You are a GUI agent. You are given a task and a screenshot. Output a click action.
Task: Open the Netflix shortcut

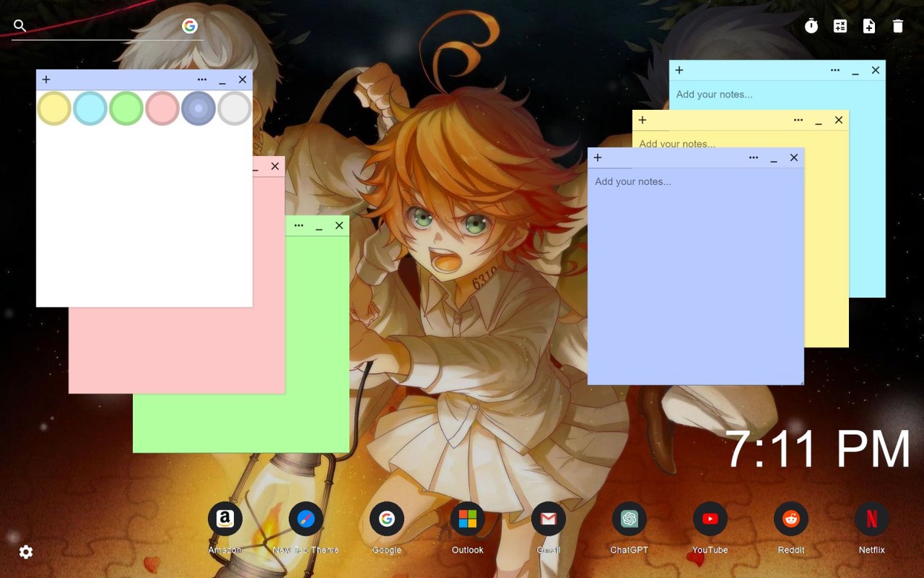[872, 519]
